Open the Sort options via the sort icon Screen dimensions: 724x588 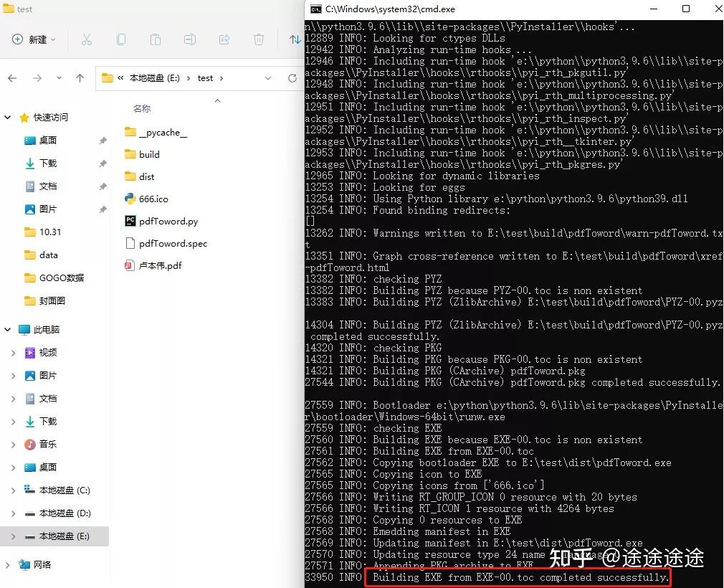click(x=294, y=40)
